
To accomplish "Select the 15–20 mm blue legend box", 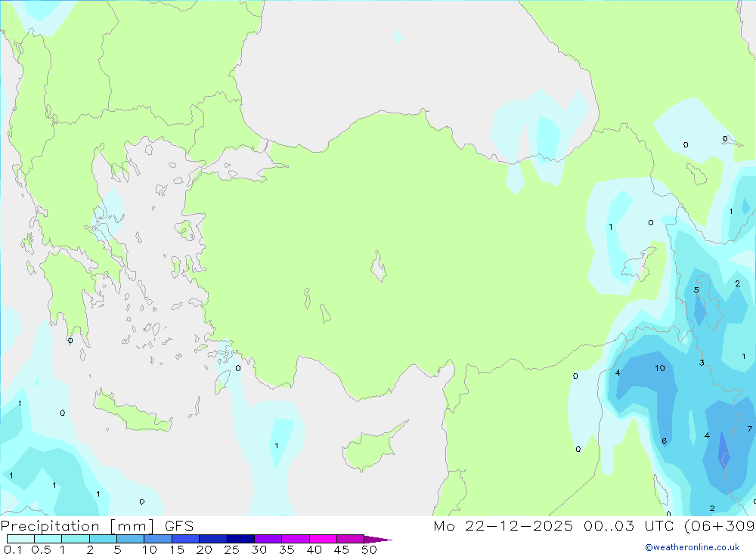I will pyautogui.click(x=185, y=539).
